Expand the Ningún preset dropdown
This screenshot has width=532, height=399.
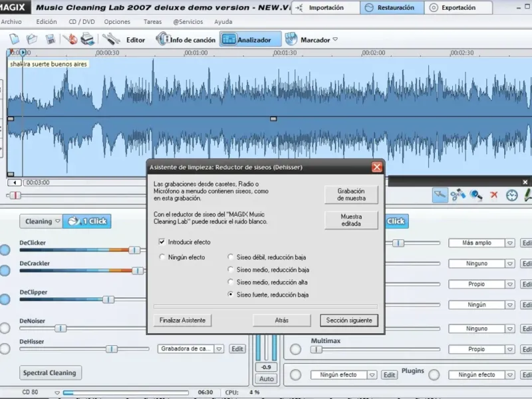[509, 305]
